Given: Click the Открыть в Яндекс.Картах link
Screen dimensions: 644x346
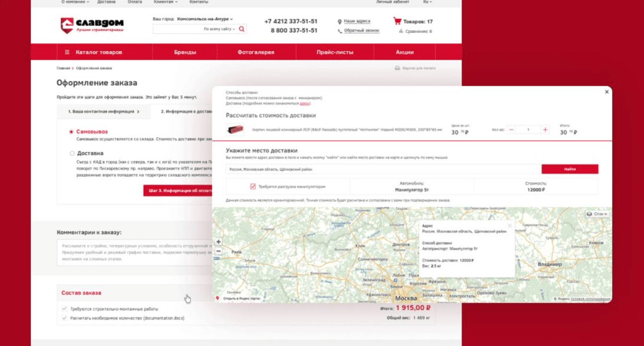Looking at the screenshot, I should (241, 298).
